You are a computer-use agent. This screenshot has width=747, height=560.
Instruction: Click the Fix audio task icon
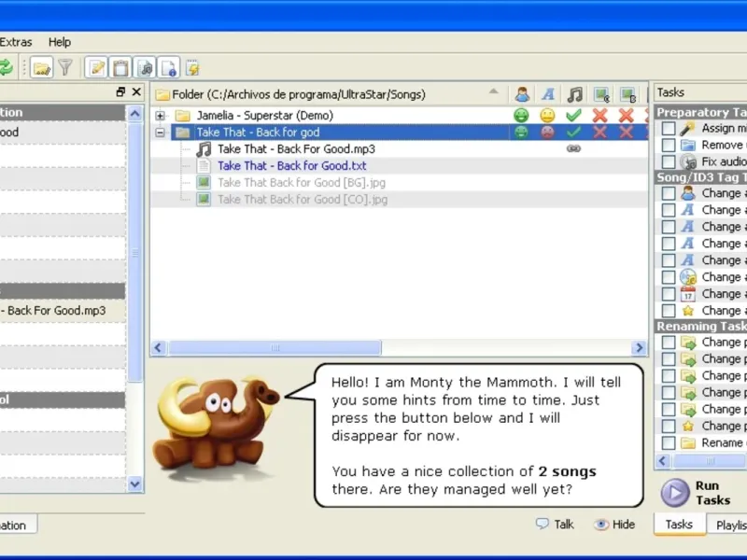pos(688,161)
